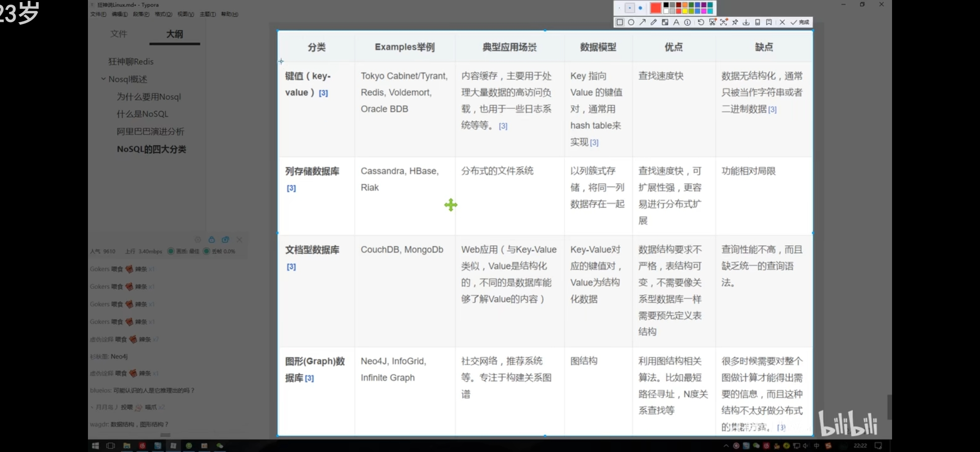Switch to the 大纲 sidebar tab
Image resolution: width=980 pixels, height=452 pixels.
coord(175,34)
